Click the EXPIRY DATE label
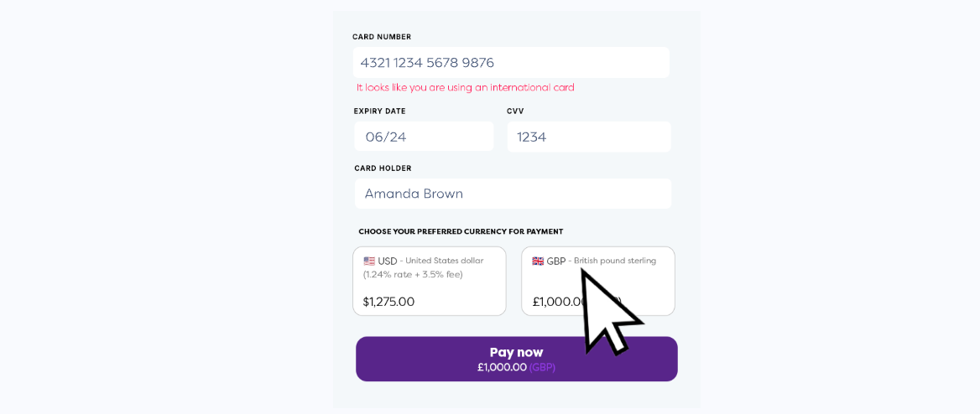The image size is (980, 414). click(379, 111)
